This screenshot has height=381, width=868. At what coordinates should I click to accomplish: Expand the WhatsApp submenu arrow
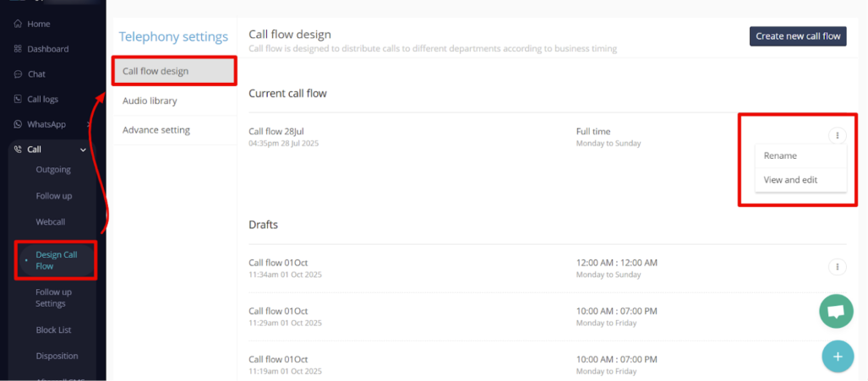click(x=89, y=124)
